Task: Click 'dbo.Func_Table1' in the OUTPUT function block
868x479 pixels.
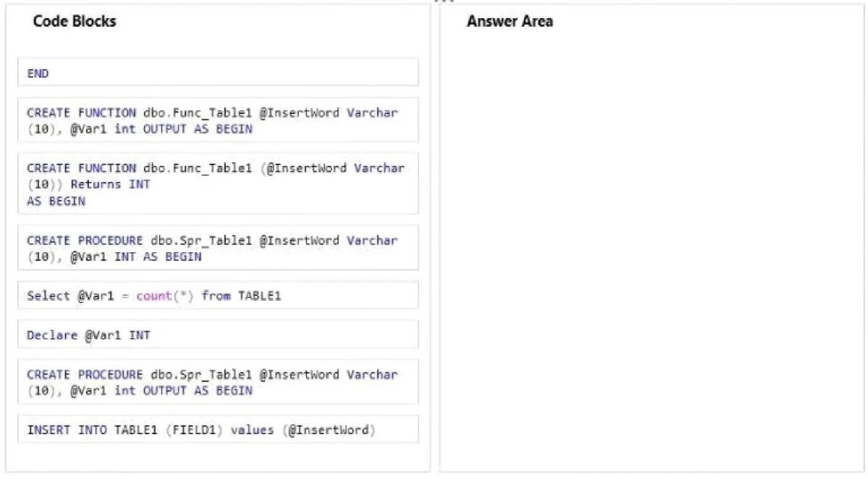Action: 198,113
